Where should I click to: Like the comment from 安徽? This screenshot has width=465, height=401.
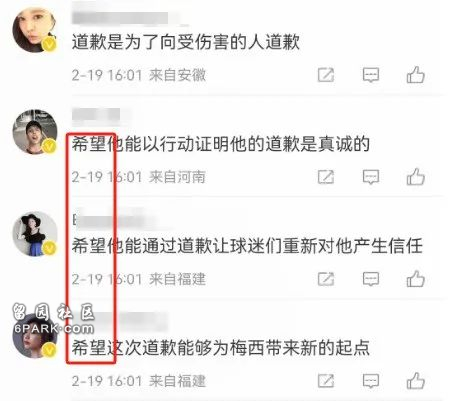tap(415, 75)
